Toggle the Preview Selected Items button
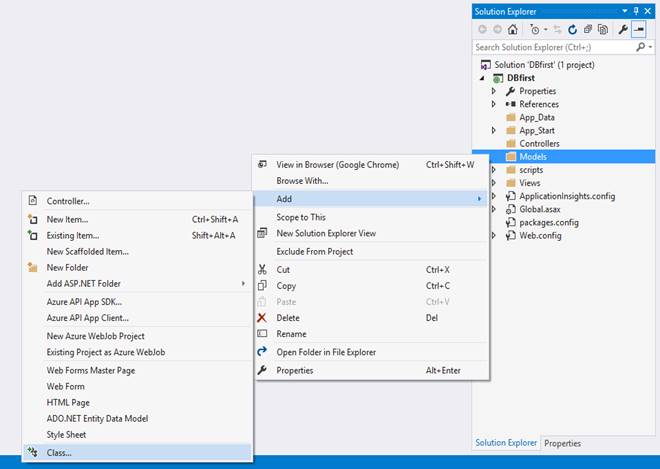The image size is (660, 469). (x=639, y=29)
